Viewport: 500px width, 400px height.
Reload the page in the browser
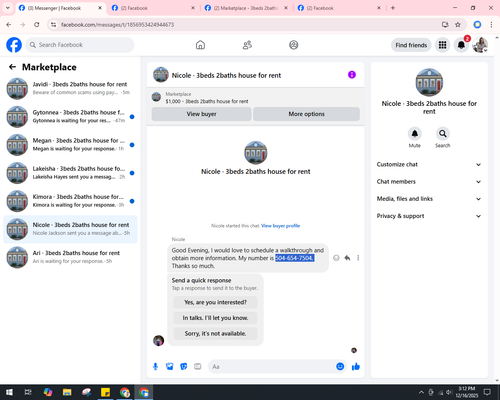[37, 25]
